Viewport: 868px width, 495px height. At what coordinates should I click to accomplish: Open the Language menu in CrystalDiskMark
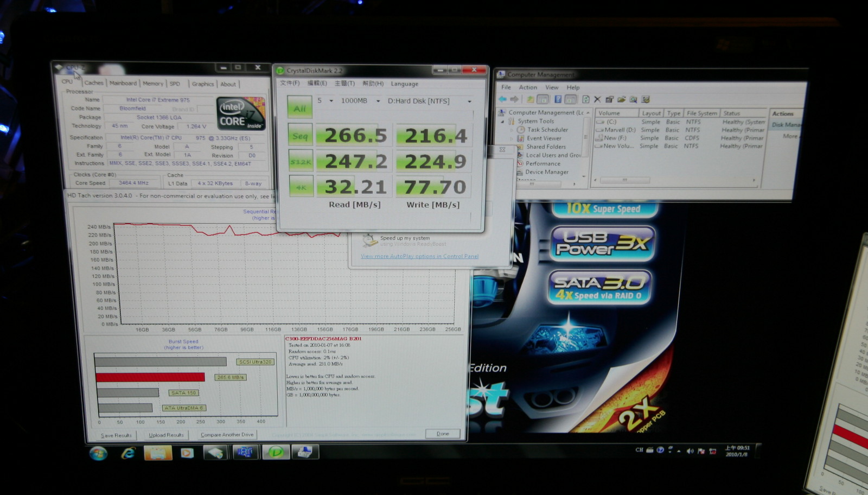(x=404, y=84)
